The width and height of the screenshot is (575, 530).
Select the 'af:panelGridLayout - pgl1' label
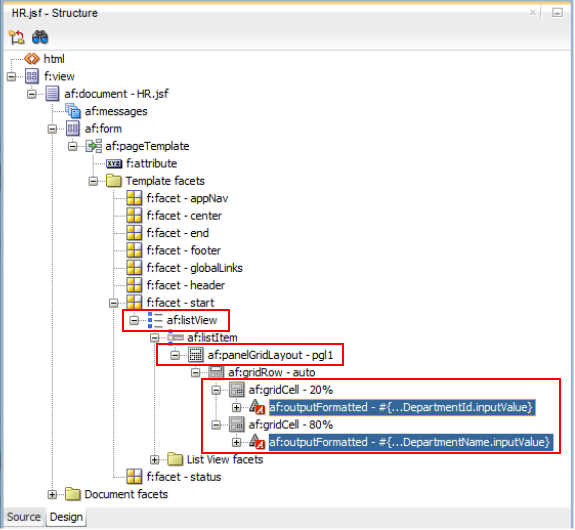271,355
